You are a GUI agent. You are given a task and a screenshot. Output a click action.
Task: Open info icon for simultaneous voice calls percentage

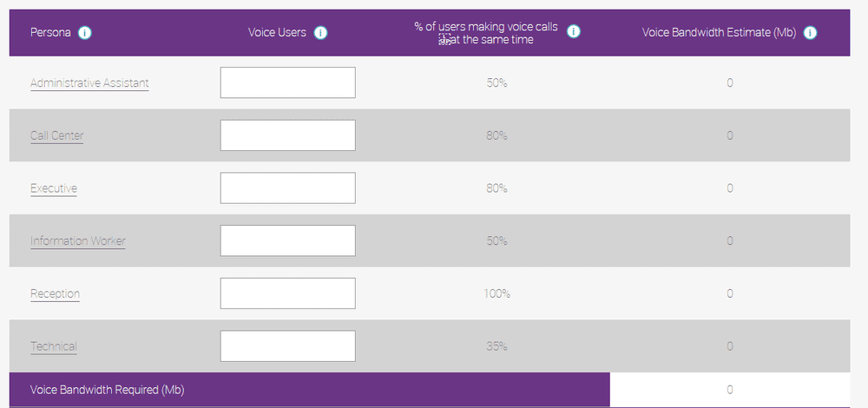pyautogui.click(x=573, y=31)
